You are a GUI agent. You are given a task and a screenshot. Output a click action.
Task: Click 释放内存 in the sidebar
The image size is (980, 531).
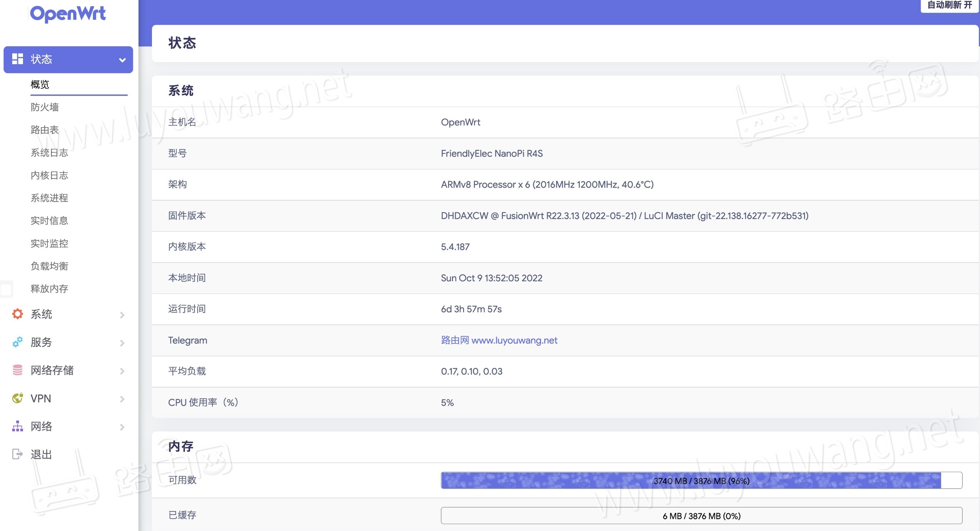49,289
